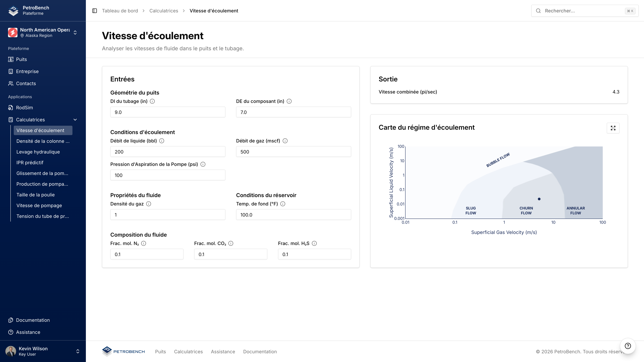This screenshot has height=362, width=644.
Task: Click Calculatrices breadcrumb link
Action: (x=164, y=11)
